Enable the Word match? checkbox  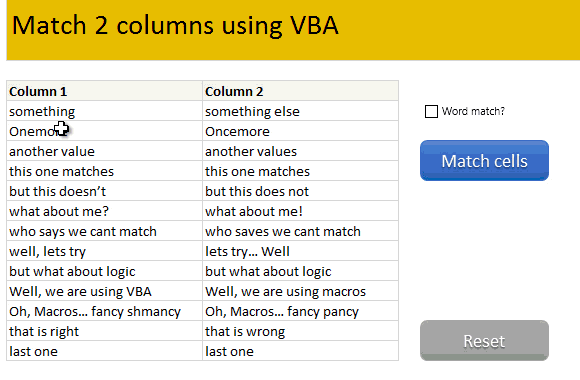(431, 111)
